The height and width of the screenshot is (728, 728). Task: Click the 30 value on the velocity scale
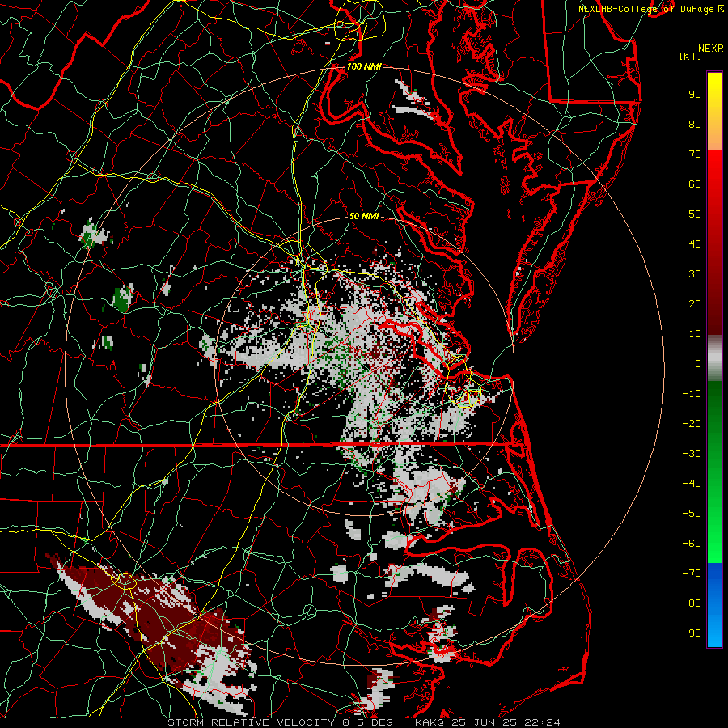pos(695,274)
